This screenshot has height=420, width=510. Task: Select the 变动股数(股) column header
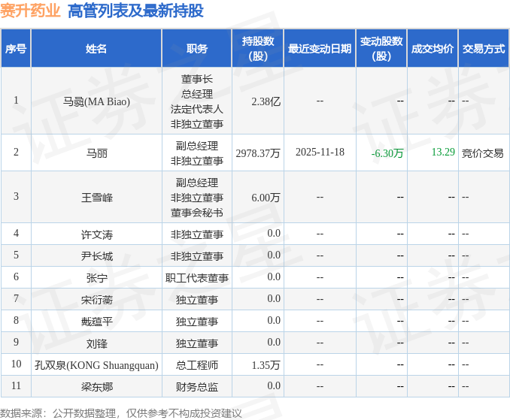(381, 48)
